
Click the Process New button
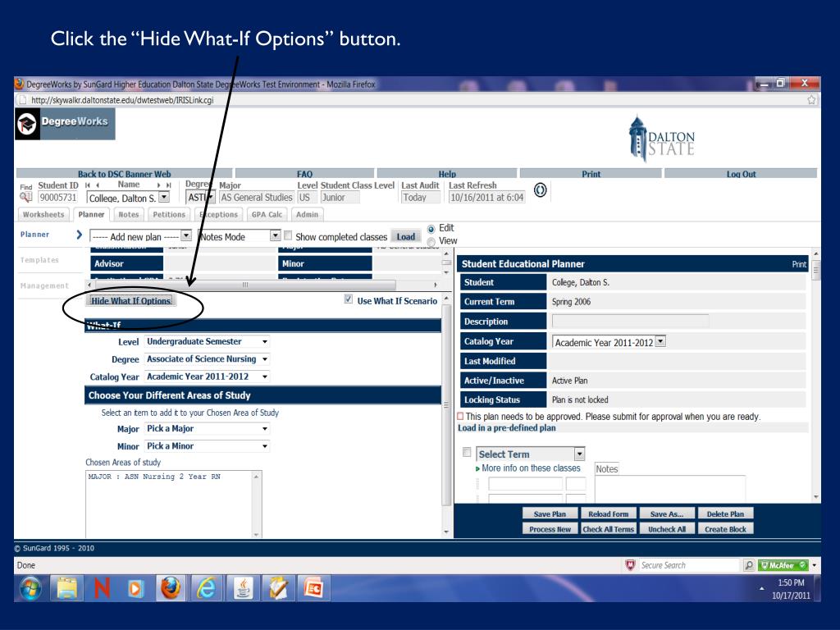point(550,529)
